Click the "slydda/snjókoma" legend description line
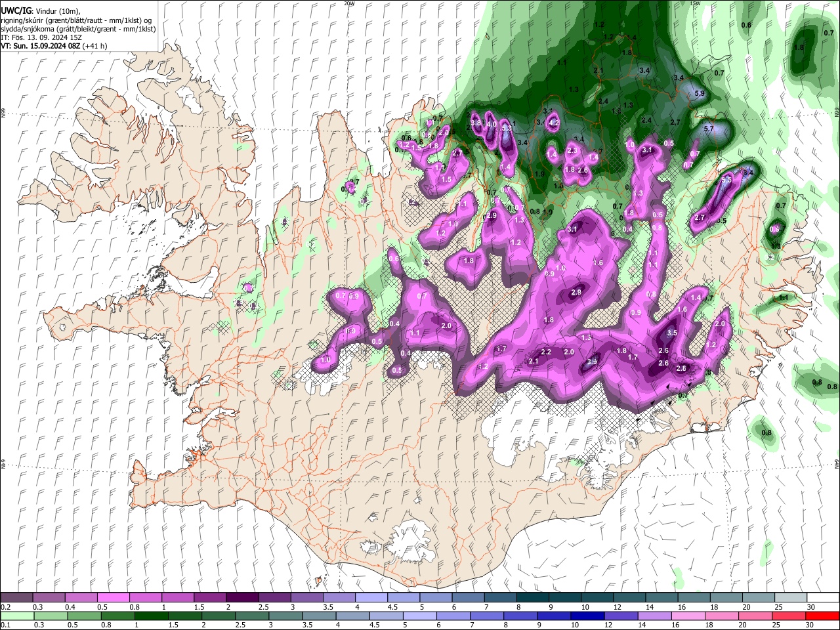This screenshot has width=840, height=630. point(78,29)
